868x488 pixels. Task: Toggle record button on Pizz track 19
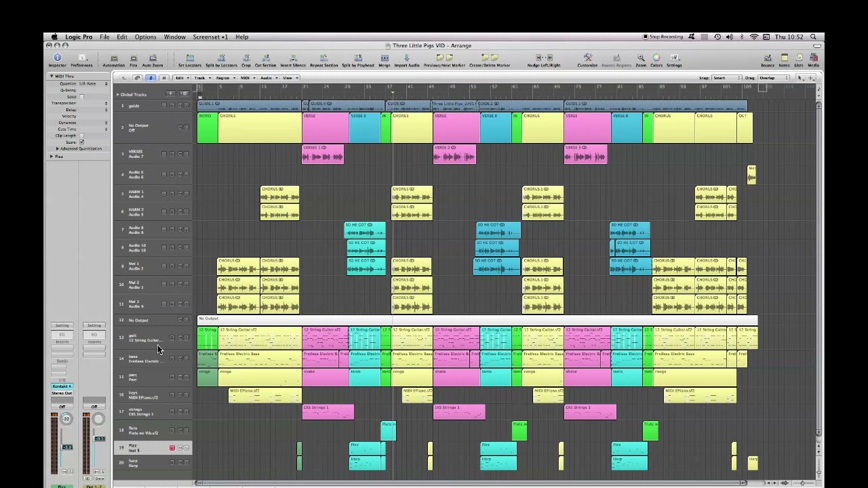pos(172,448)
